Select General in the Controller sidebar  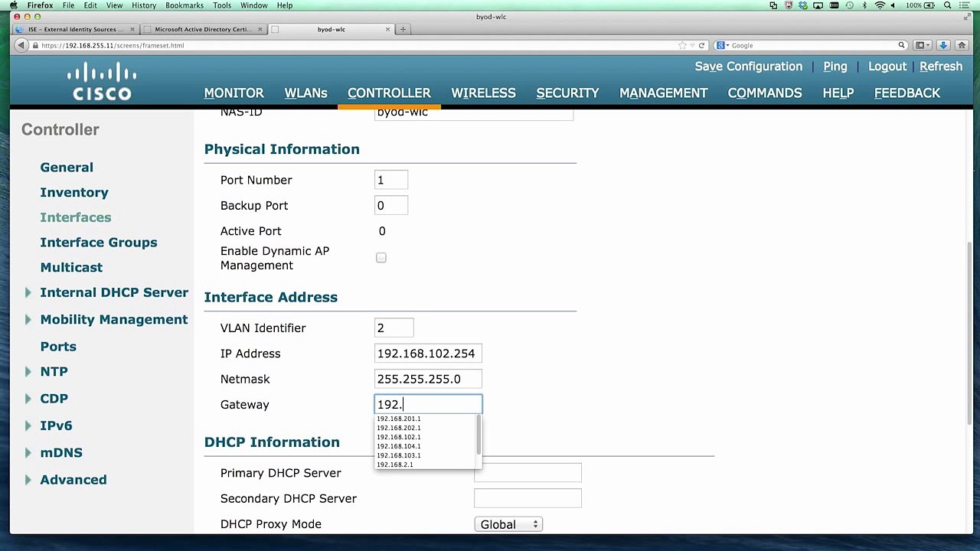[67, 168]
